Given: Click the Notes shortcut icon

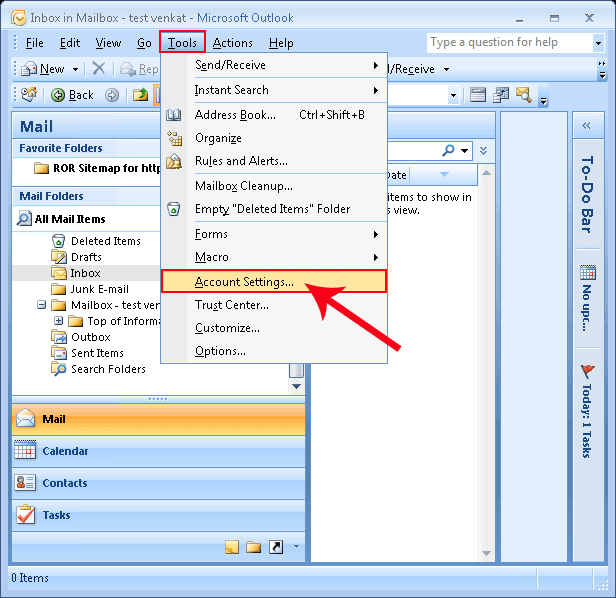Looking at the screenshot, I should 232,547.
